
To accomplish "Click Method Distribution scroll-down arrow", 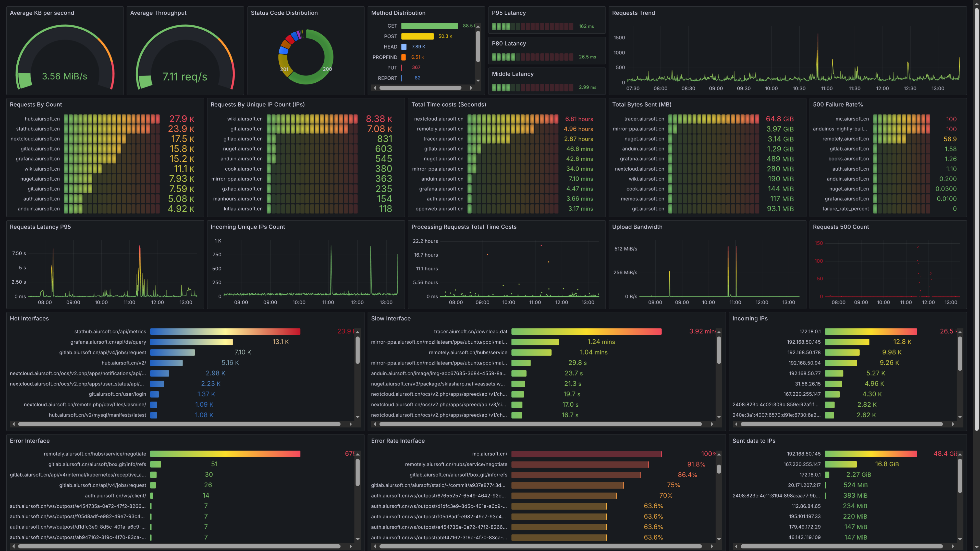I will point(478,81).
